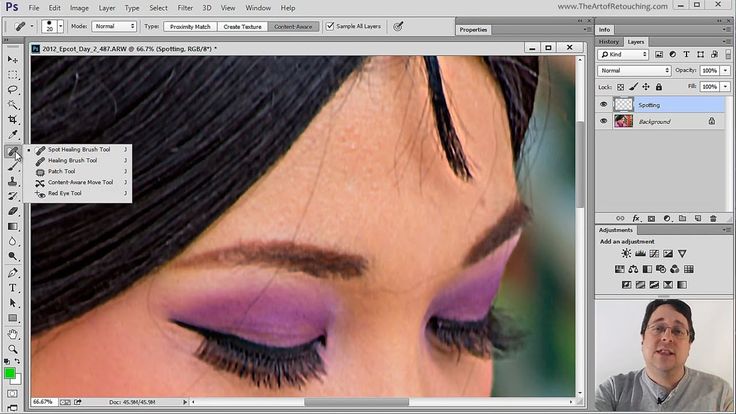Switch to the History tab
The image size is (736, 414).
(x=609, y=42)
